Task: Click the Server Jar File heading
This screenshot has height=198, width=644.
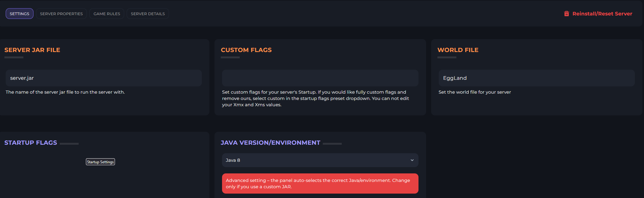Action: click(x=32, y=50)
